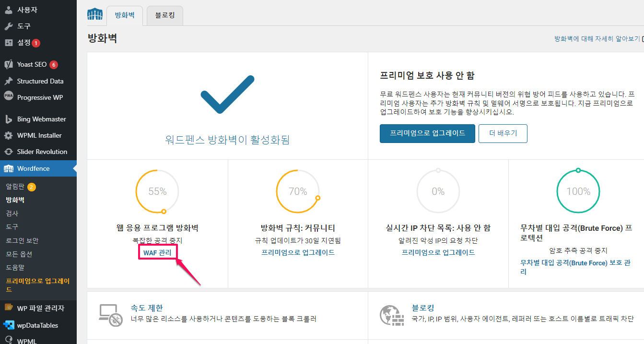Click the large firewall enabled checkmark

click(x=227, y=94)
